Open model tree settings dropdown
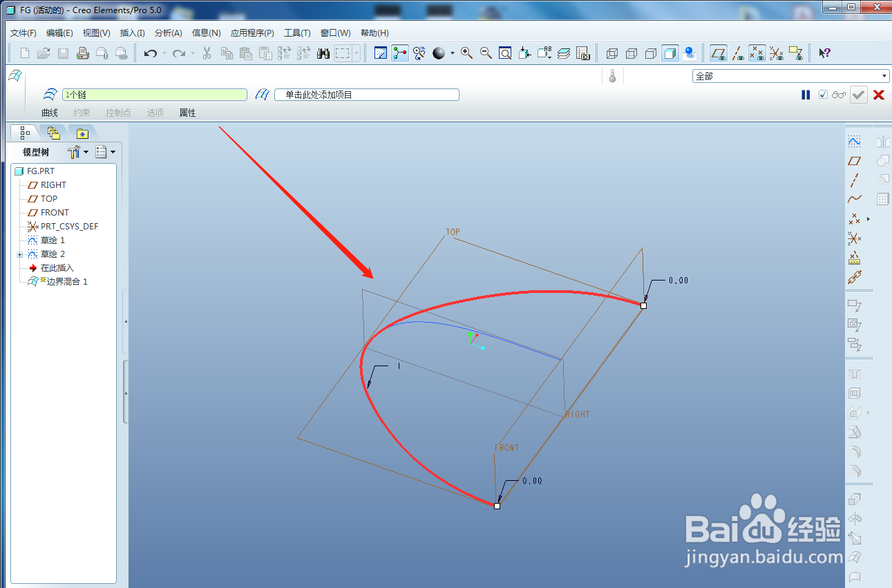This screenshot has width=892, height=588. pos(78,152)
